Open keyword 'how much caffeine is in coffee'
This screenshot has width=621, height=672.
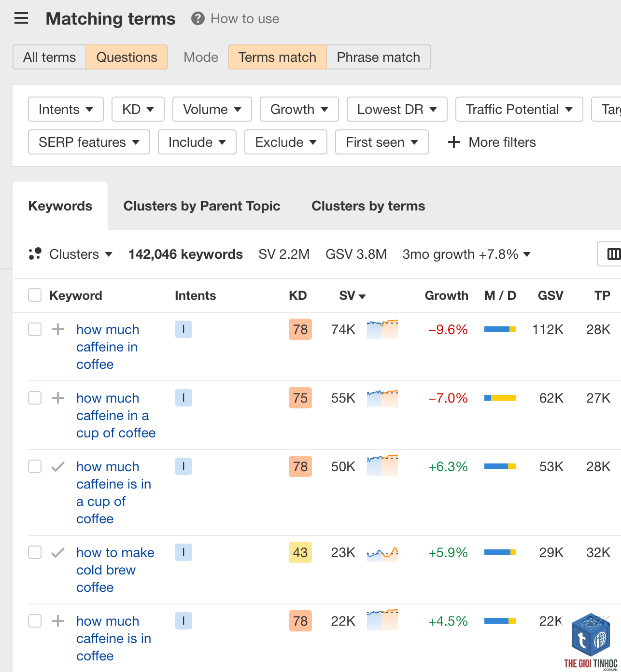click(114, 638)
